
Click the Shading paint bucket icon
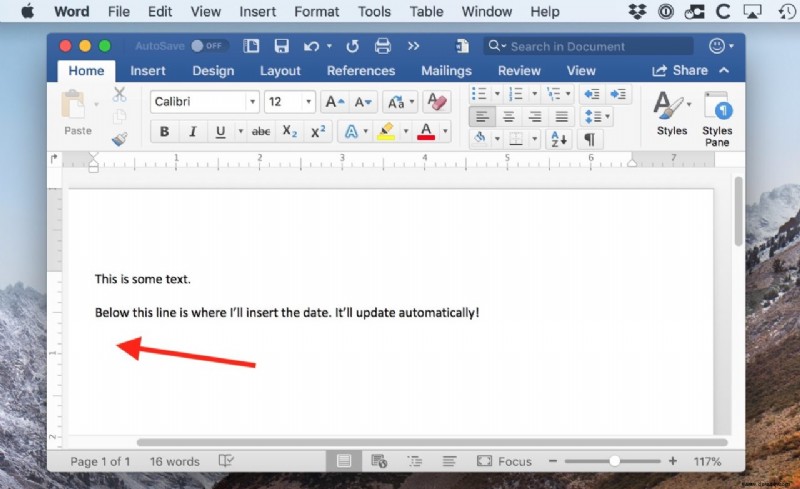tap(480, 138)
